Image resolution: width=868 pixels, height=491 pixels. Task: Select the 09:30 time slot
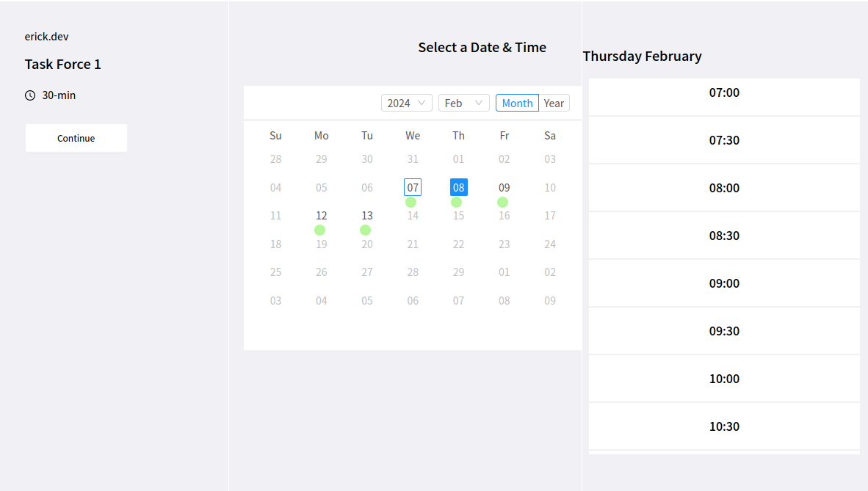click(x=724, y=331)
